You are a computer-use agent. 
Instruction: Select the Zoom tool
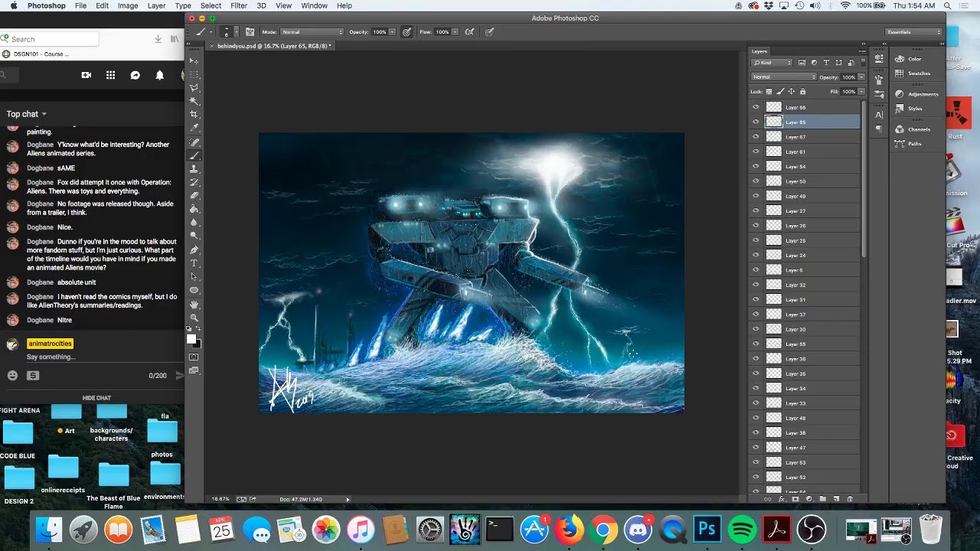[x=194, y=318]
